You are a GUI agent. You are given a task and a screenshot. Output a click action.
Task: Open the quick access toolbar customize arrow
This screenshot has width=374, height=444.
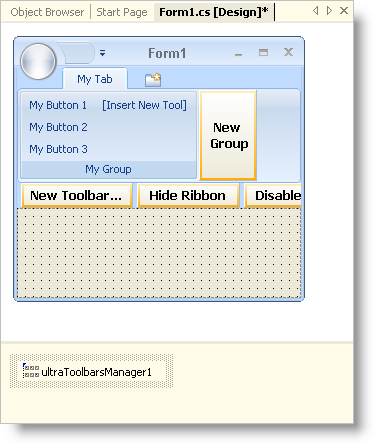click(x=102, y=53)
